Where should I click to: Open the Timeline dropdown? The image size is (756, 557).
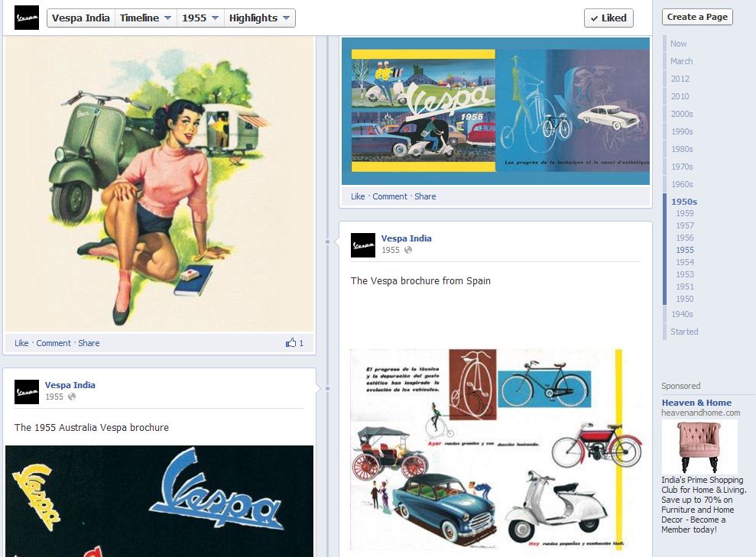tap(145, 18)
